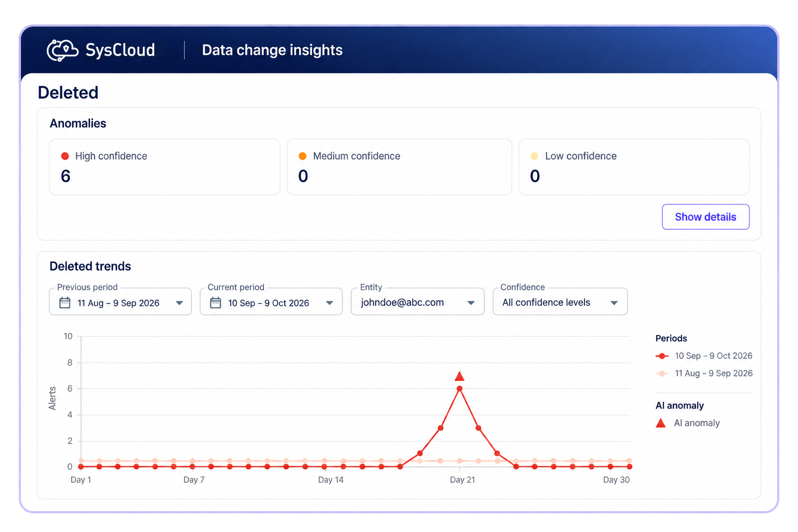Click the Alerts y-axis label
Image resolution: width=798 pixels, height=532 pixels.
tap(52, 398)
